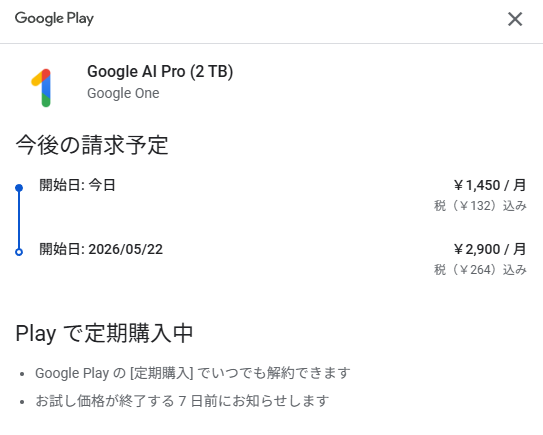Click the ¥1,450 / 月 price
This screenshot has height=435, width=543.
pyautogui.click(x=490, y=185)
